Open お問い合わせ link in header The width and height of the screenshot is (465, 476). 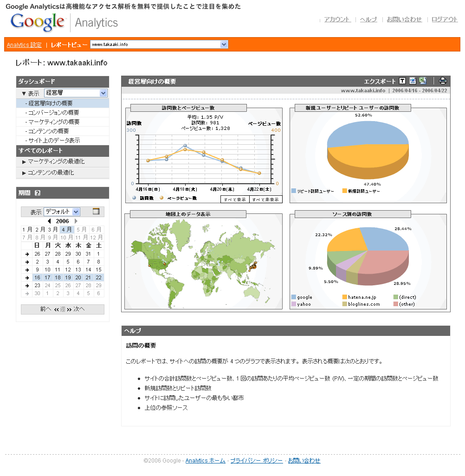tap(404, 19)
